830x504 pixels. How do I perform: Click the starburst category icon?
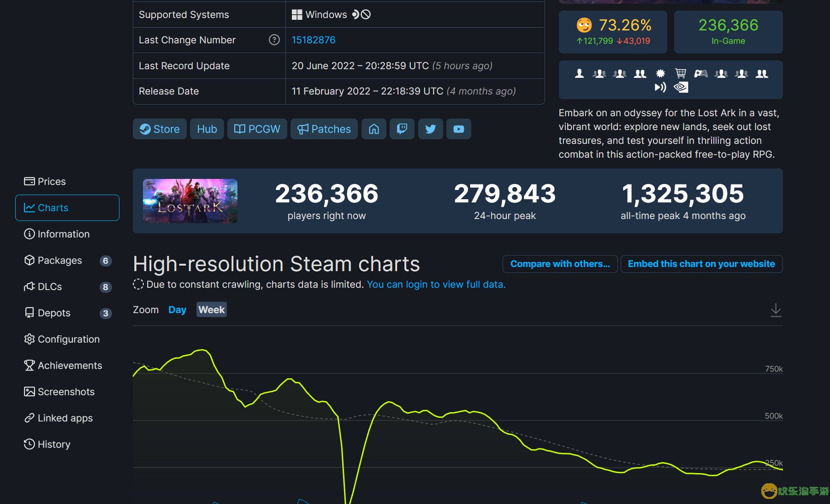pyautogui.click(x=661, y=73)
